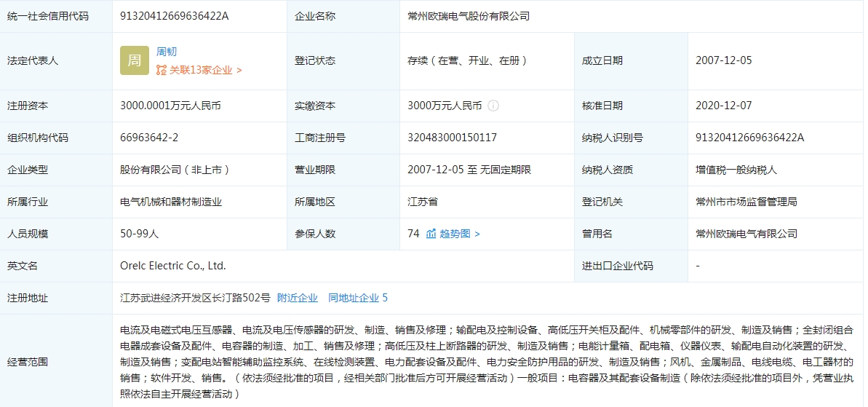Click the 周 avatar badge of the legal representative
The height and width of the screenshot is (407, 868).
(x=135, y=61)
